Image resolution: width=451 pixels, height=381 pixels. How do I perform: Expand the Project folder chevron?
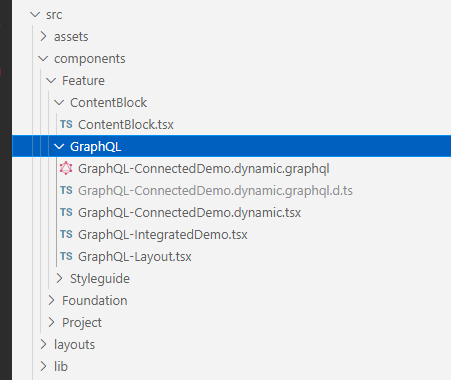coord(51,322)
